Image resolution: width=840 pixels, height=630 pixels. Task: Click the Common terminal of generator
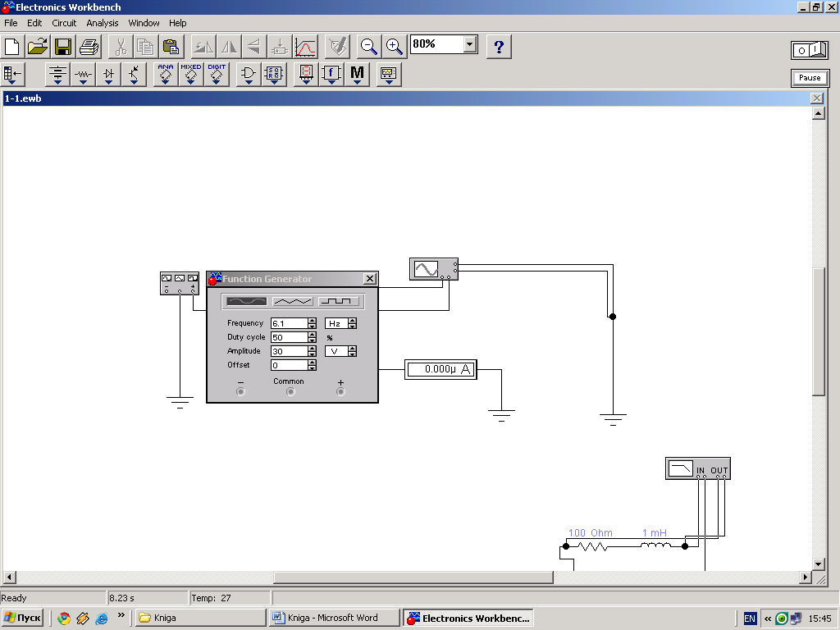coord(290,391)
